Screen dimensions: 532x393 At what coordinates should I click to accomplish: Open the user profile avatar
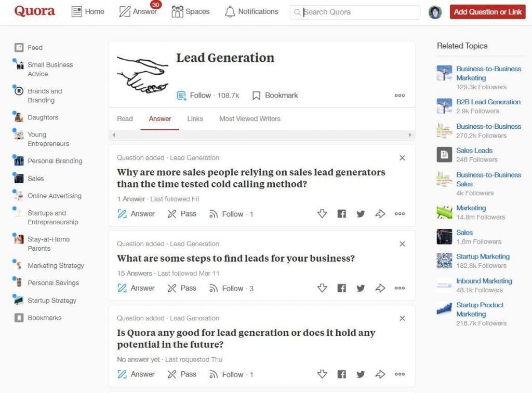pos(435,12)
